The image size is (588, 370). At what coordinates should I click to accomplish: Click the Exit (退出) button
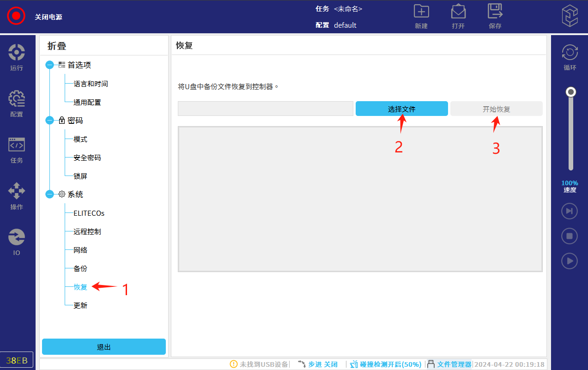(x=103, y=347)
